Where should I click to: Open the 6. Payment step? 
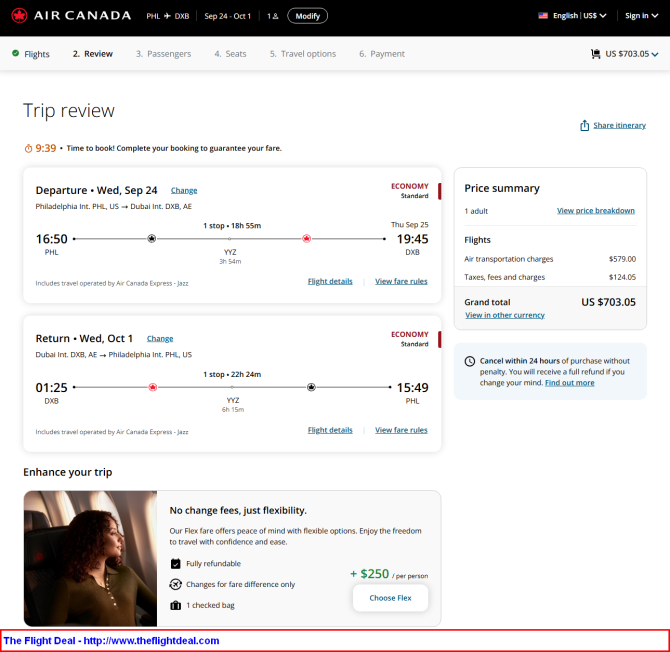point(382,54)
